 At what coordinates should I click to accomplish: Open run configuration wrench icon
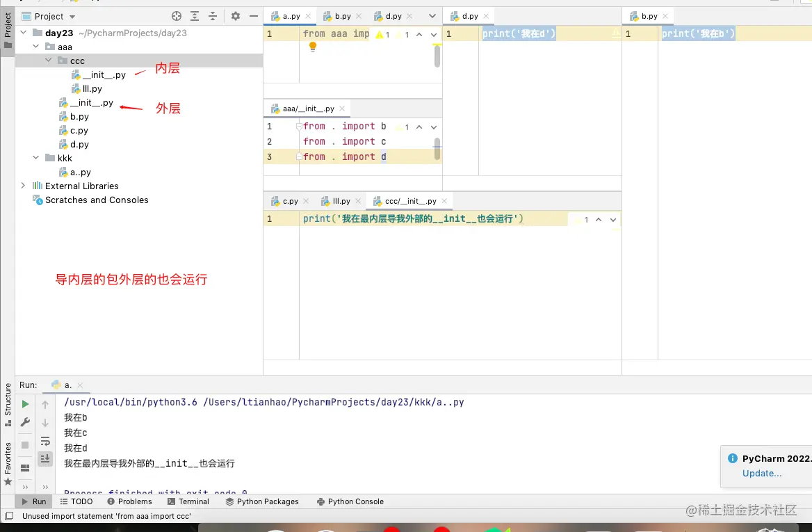(25, 422)
